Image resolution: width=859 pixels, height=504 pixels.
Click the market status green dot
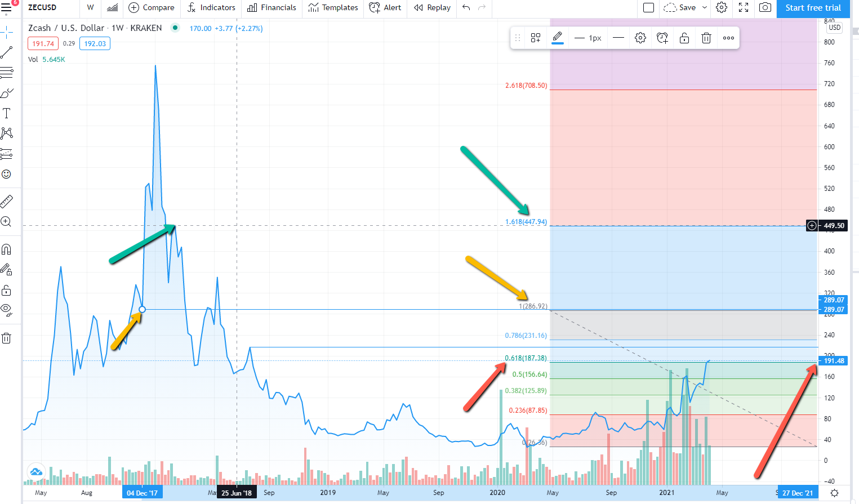pos(175,28)
